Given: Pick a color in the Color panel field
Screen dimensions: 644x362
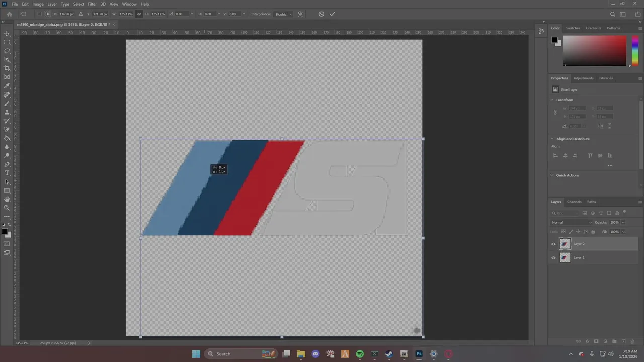Looking at the screenshot, I should click(595, 50).
